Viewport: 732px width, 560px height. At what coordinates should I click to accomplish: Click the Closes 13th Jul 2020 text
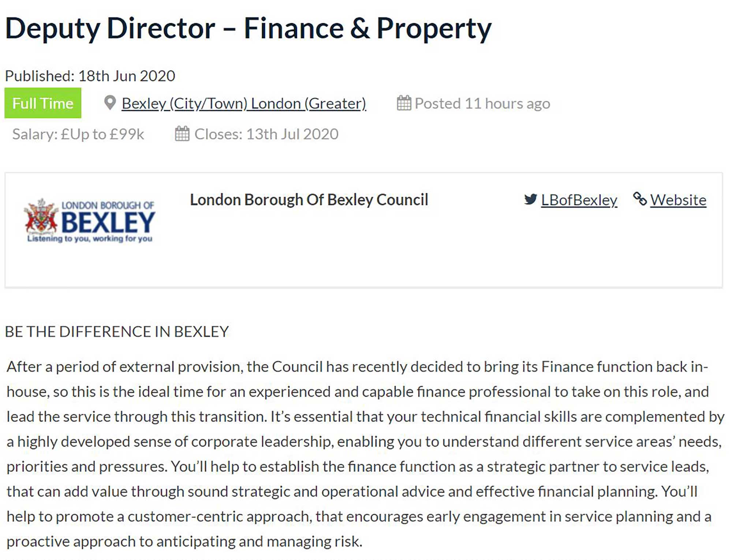click(x=266, y=134)
